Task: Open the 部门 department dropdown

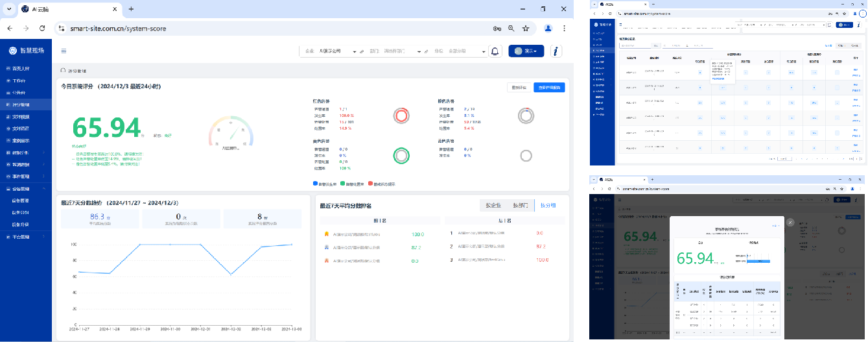Action: coord(402,51)
